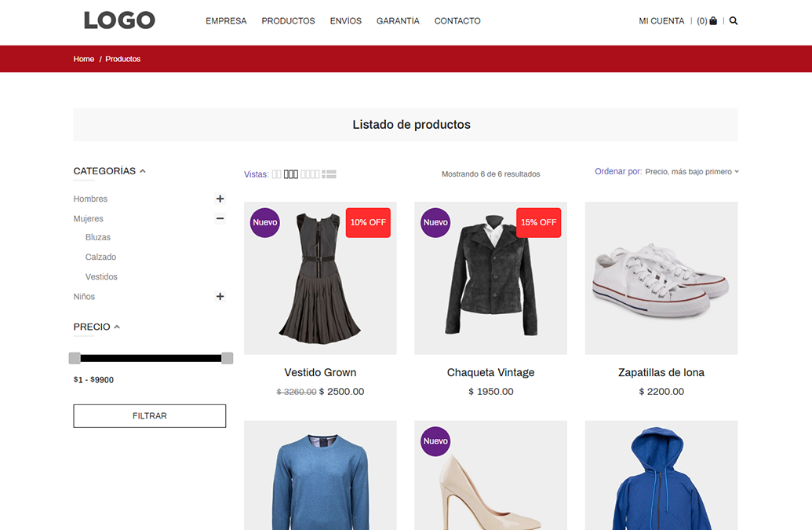Open the shopping cart bag icon

pos(713,20)
